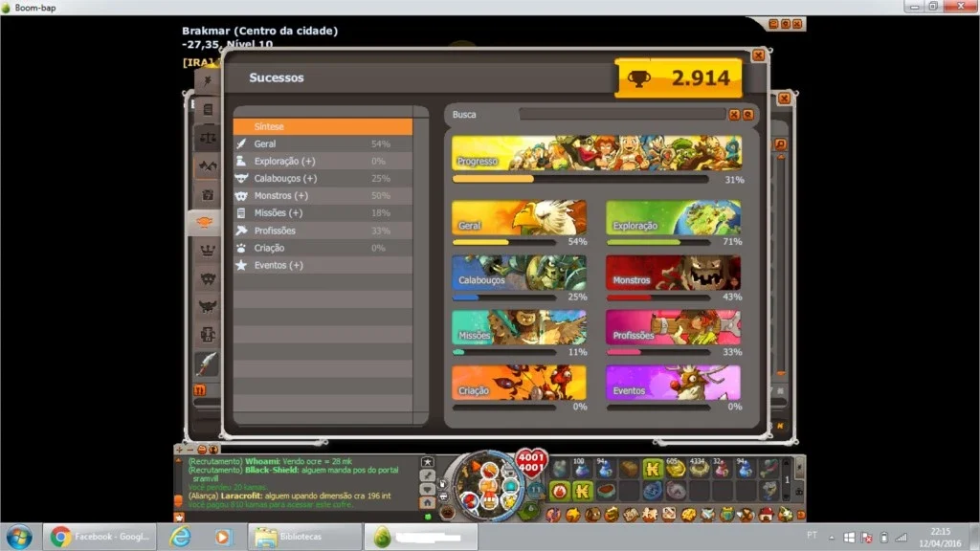Use the hotbar item showing 605
The height and width of the screenshot is (551, 980).
pyautogui.click(x=676, y=469)
